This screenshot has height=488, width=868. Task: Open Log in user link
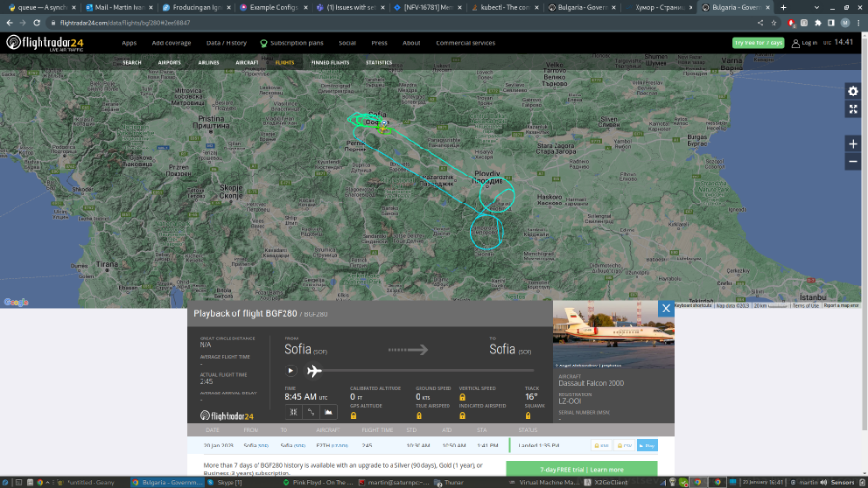pos(804,43)
